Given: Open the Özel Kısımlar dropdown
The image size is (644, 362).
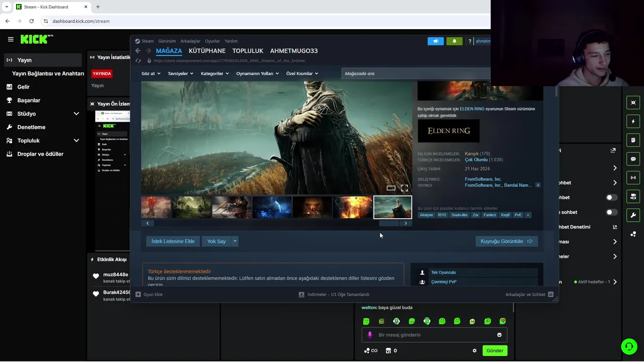Looking at the screenshot, I should click(x=302, y=73).
